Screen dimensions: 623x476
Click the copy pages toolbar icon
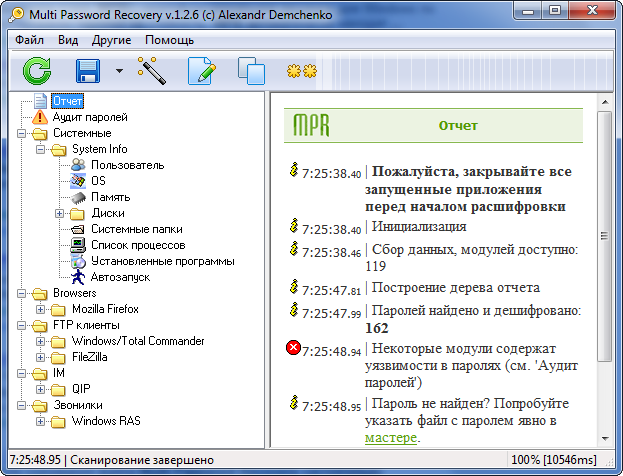(x=251, y=71)
